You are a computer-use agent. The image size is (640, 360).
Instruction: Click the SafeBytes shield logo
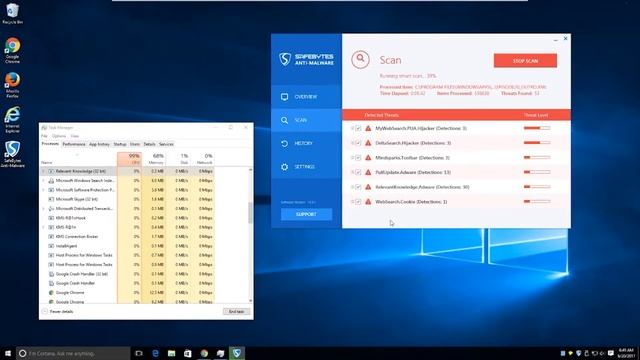(x=285, y=59)
